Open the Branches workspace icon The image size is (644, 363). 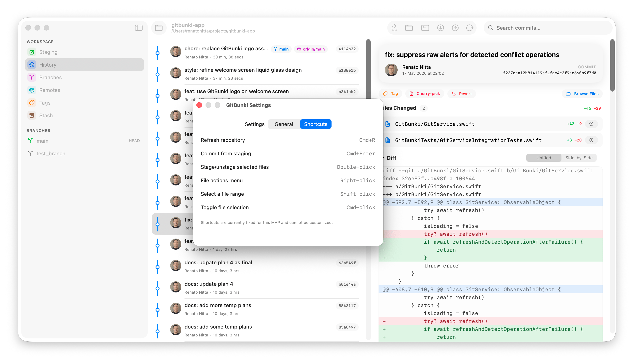click(32, 77)
